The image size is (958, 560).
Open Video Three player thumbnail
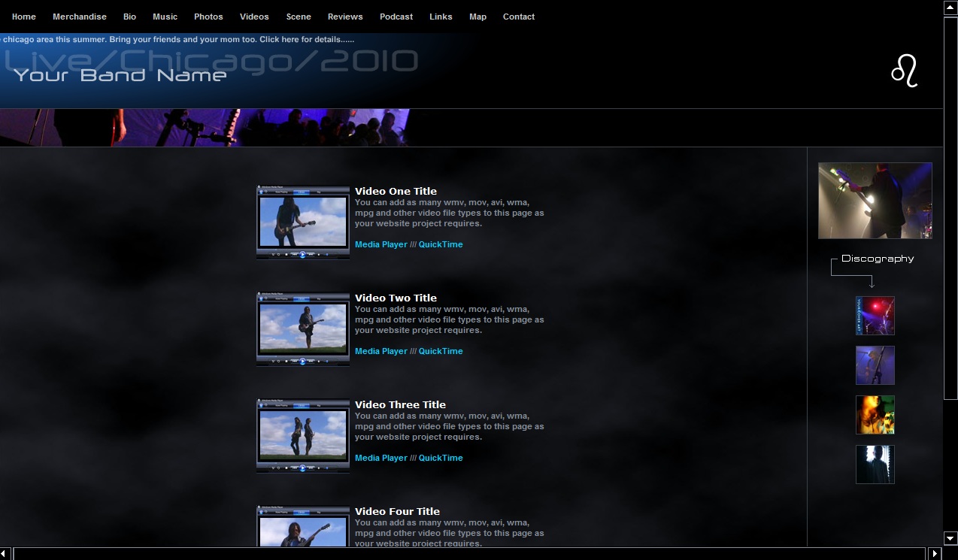coord(303,436)
